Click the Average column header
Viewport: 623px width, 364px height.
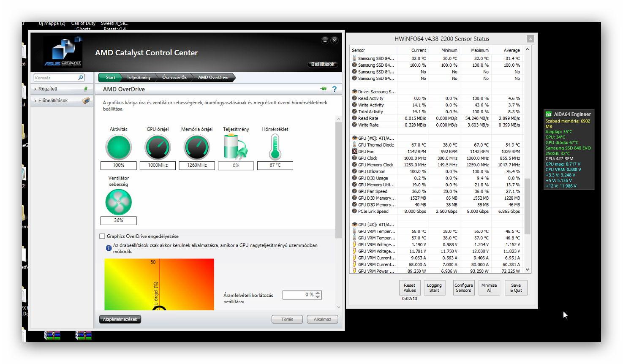(507, 50)
